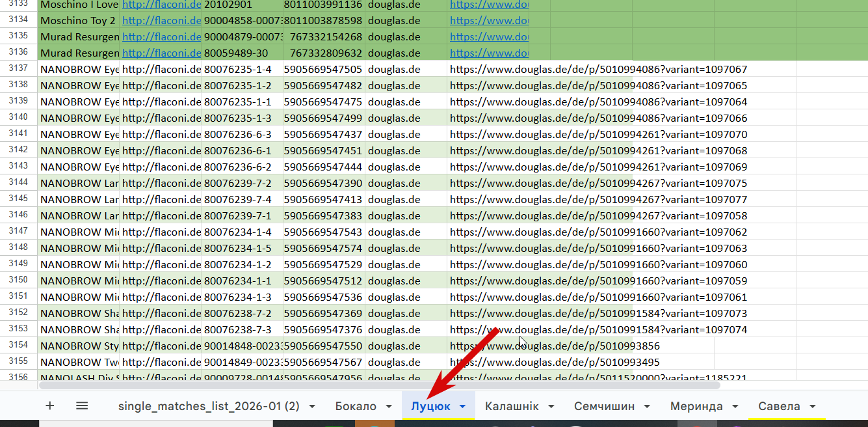This screenshot has width=868, height=427.
Task: Select row header 3137
Action: [18, 69]
